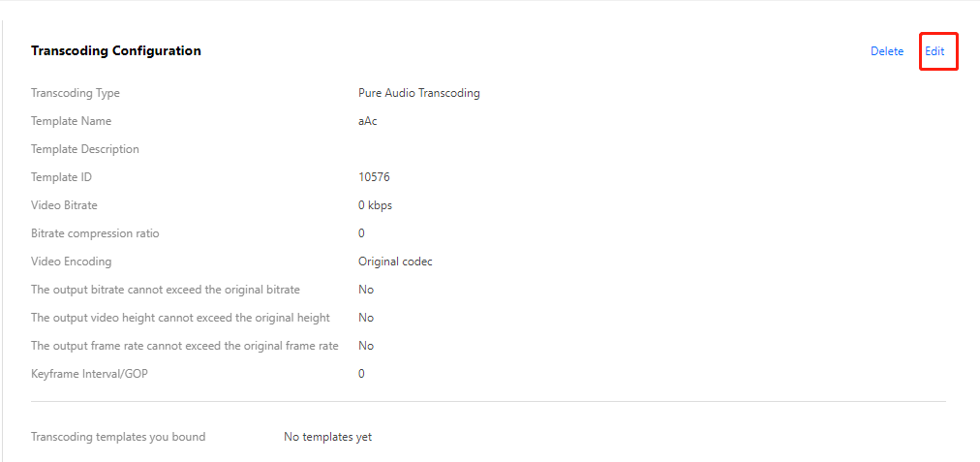Click the Video Encoding label
The image size is (980, 462).
click(71, 262)
